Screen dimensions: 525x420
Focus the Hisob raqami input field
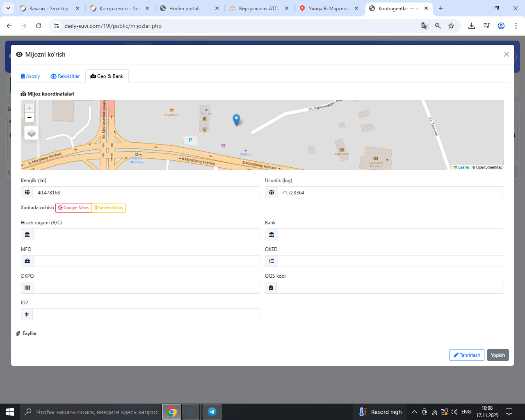(x=146, y=235)
